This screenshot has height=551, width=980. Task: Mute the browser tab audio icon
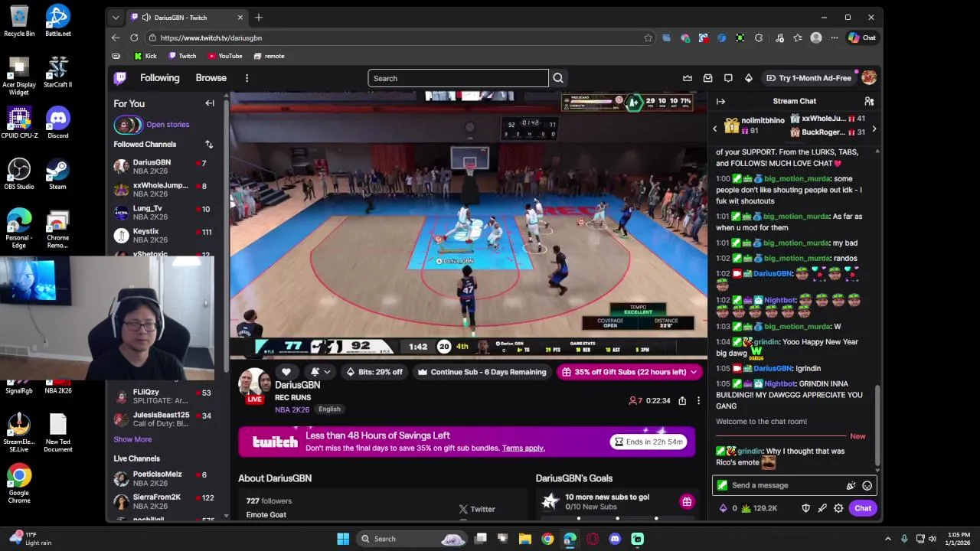point(145,18)
